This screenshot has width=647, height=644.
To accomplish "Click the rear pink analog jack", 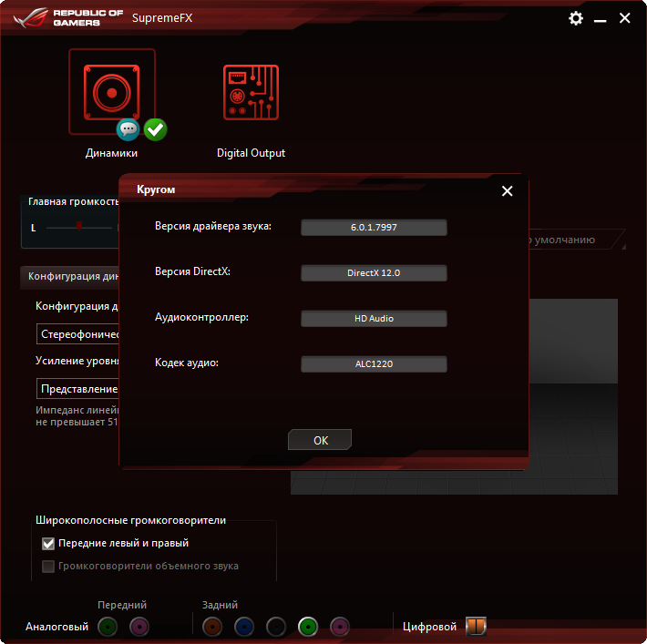I will (340, 627).
